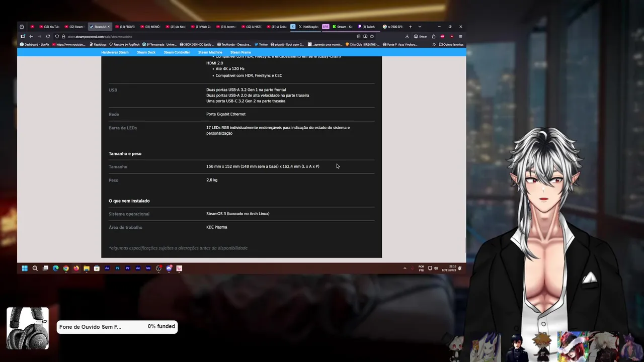
Task: Open Firefox View icon in tab strip
Action: (x=22, y=27)
